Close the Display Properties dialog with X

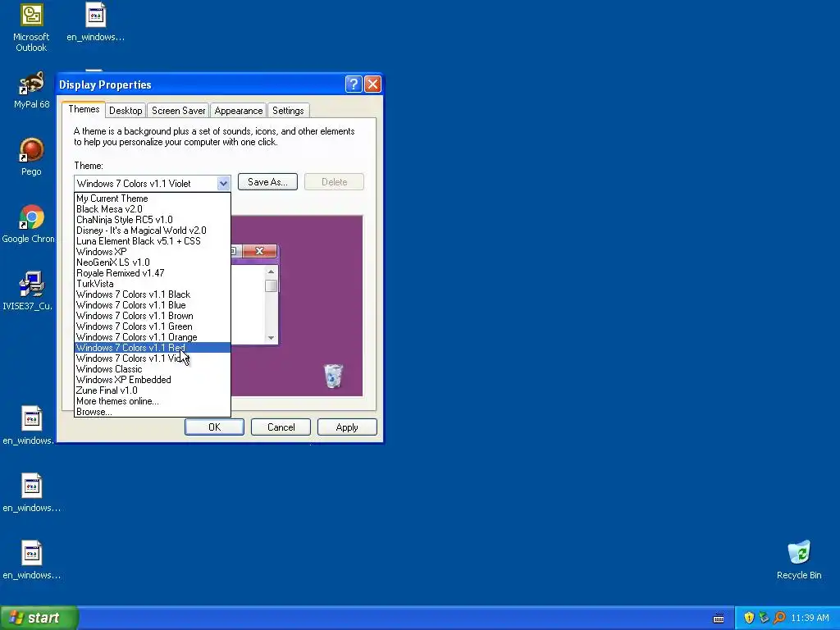tap(372, 84)
